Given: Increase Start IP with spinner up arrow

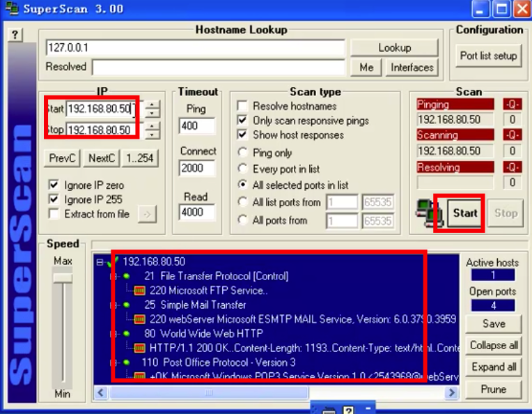Looking at the screenshot, I should pos(152,105).
